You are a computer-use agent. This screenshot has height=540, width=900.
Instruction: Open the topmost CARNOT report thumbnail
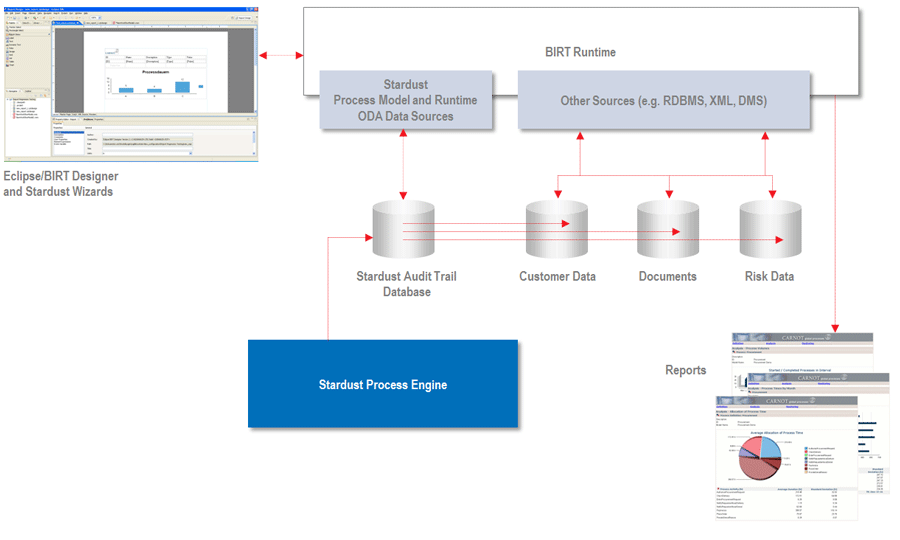(802, 351)
